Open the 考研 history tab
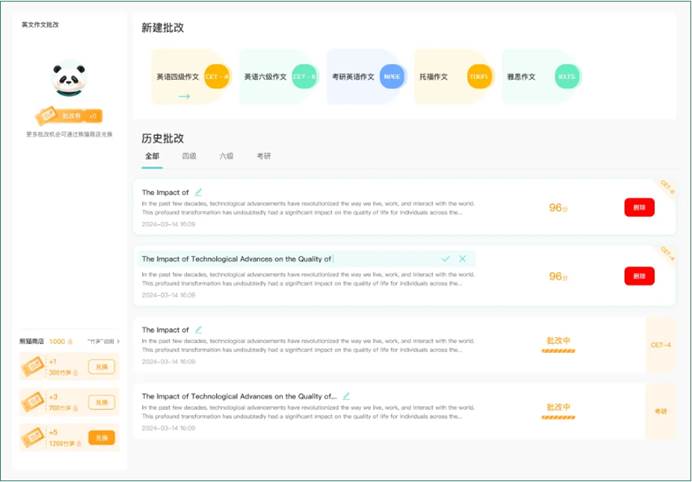 [x=264, y=157]
